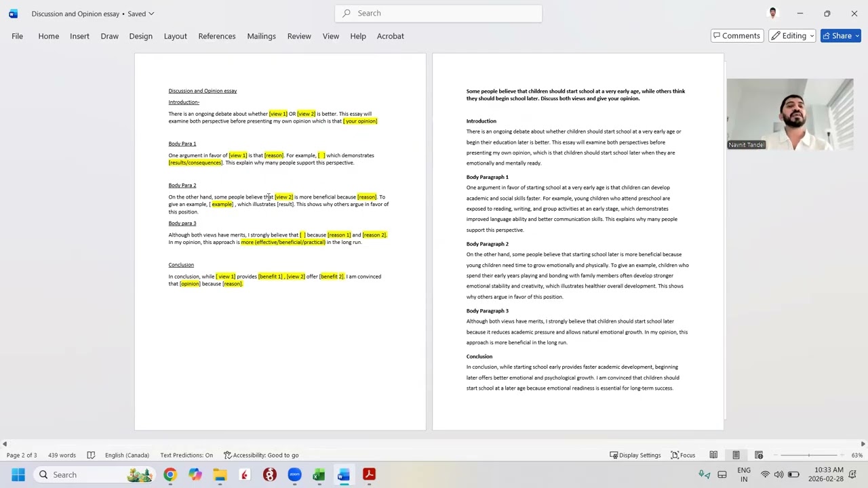Viewport: 868px width, 488px height.
Task: Open Copilot from taskbar
Action: (x=195, y=474)
